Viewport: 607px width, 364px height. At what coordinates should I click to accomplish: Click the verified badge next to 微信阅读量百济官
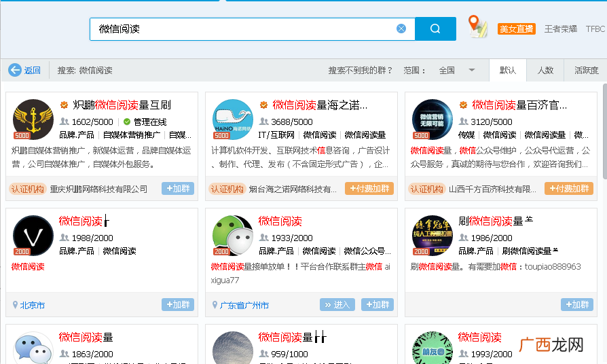(x=463, y=105)
